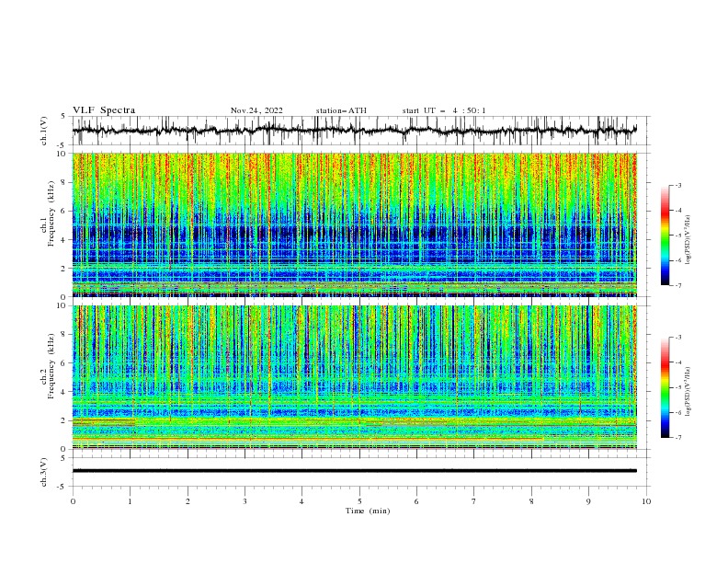Screen dimensions: 728x563
Task: Click the "-5" volt tick on ch.1(V) axis
Action: click(62, 145)
